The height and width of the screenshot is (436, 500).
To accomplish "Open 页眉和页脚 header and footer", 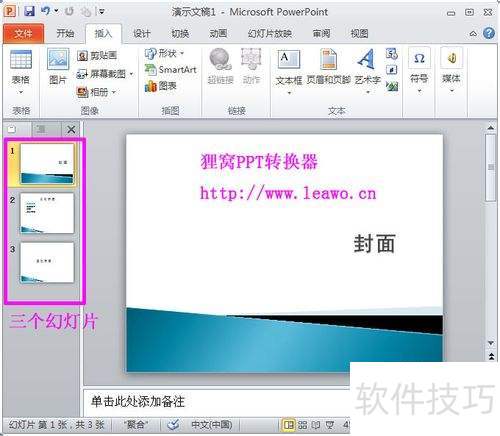I will 329,66.
